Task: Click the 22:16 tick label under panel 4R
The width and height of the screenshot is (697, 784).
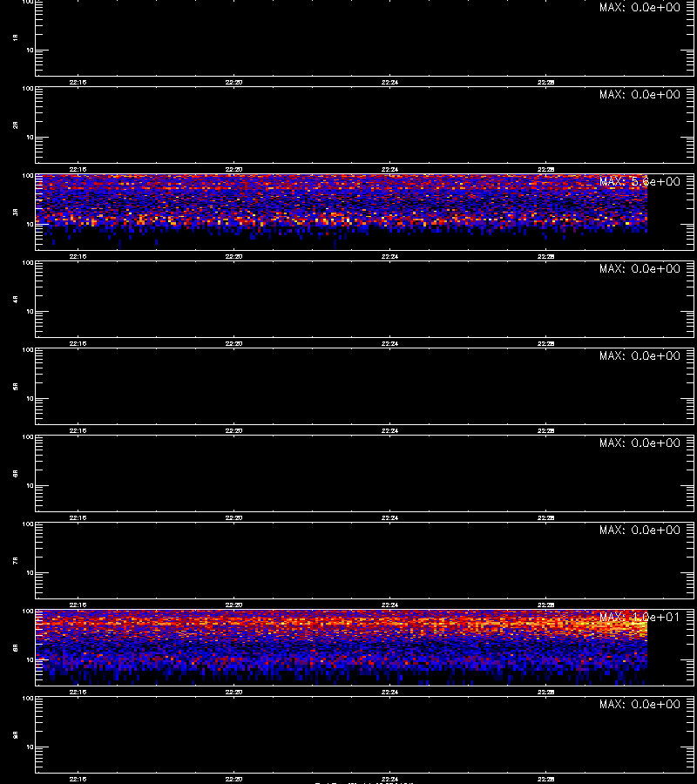Action: tap(78, 343)
